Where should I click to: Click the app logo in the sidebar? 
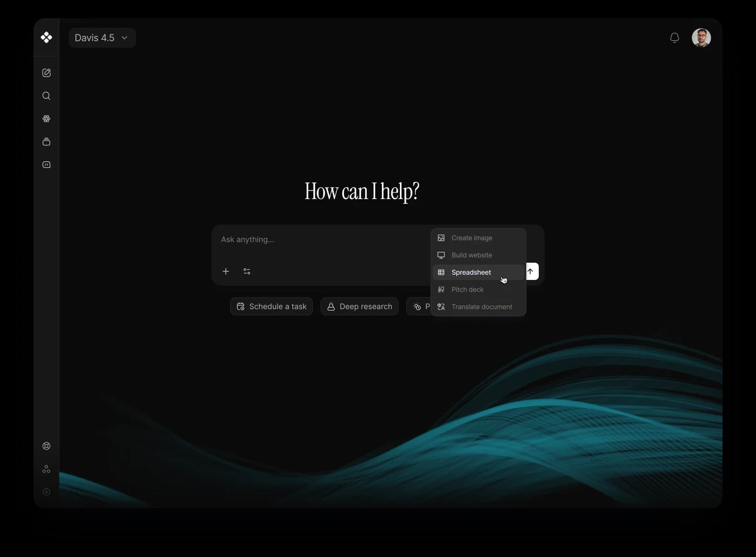[46, 37]
